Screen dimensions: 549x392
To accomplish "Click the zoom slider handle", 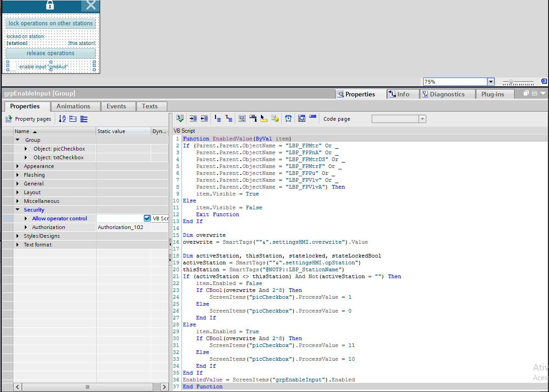I will tap(511, 82).
